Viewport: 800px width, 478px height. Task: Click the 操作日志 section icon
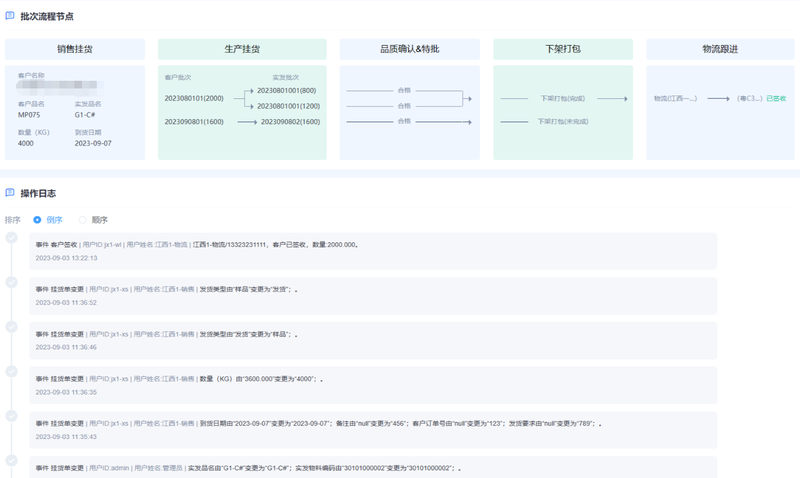(10, 192)
